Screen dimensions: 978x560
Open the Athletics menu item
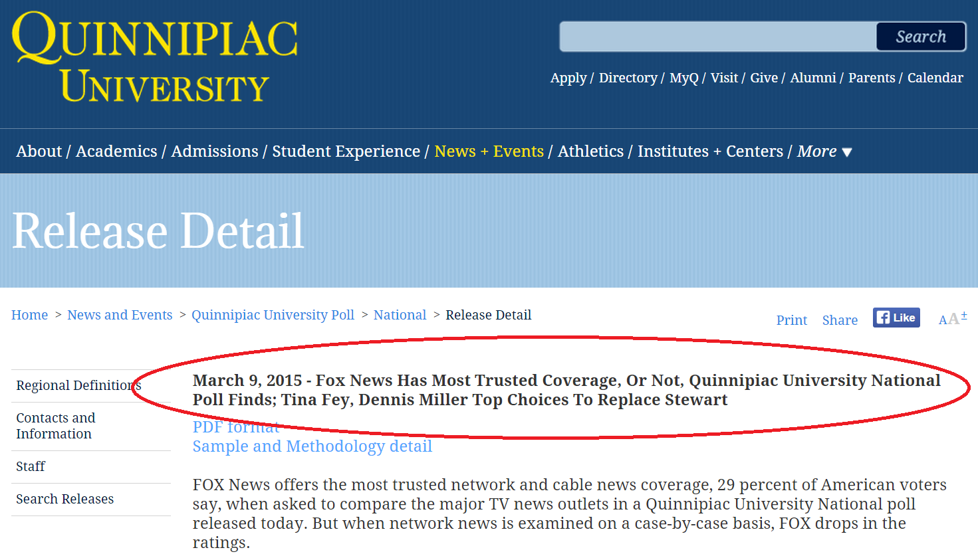click(590, 151)
